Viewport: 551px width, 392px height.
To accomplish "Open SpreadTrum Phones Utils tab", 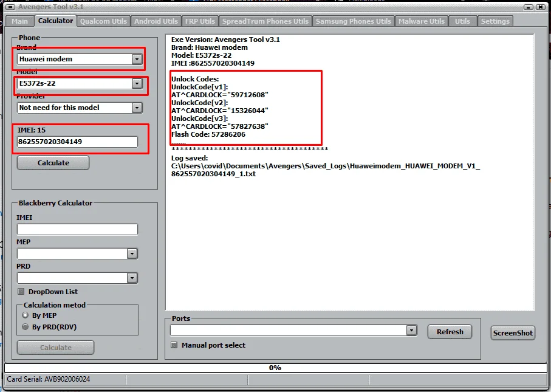I will click(265, 21).
